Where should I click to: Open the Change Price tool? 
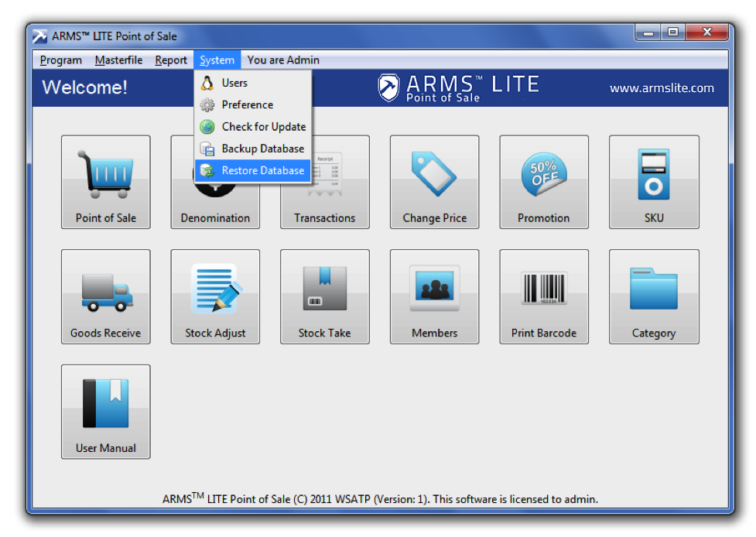tap(434, 182)
